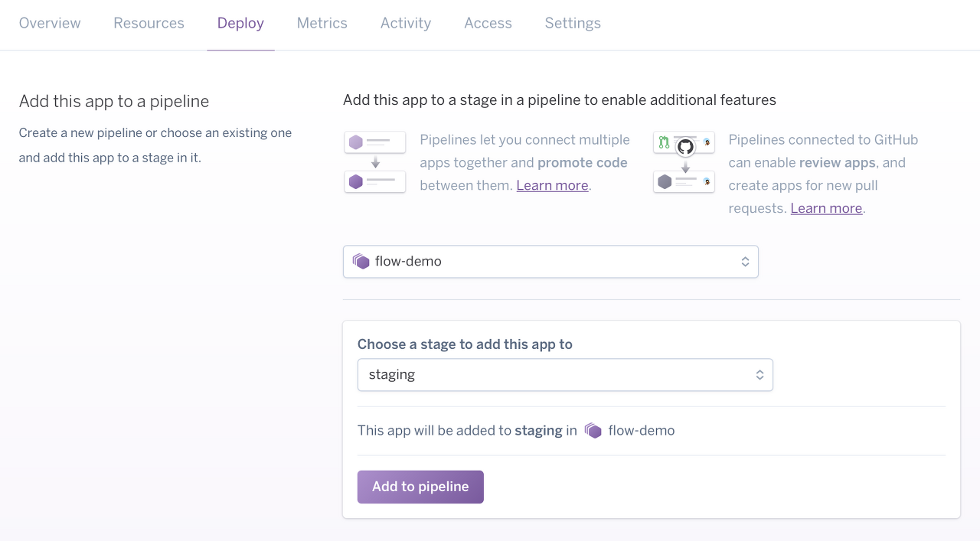Click 'Choose a stage to add this app to' label

click(x=465, y=344)
